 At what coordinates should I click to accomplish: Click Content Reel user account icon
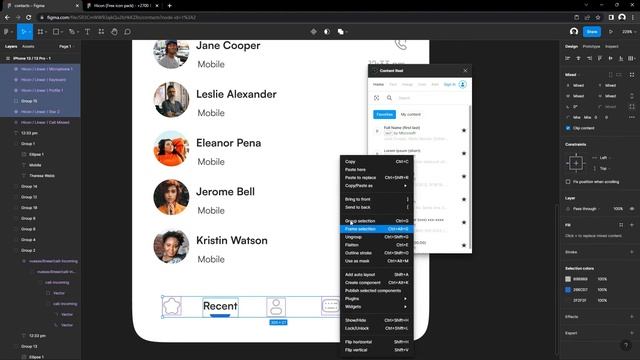point(462,84)
